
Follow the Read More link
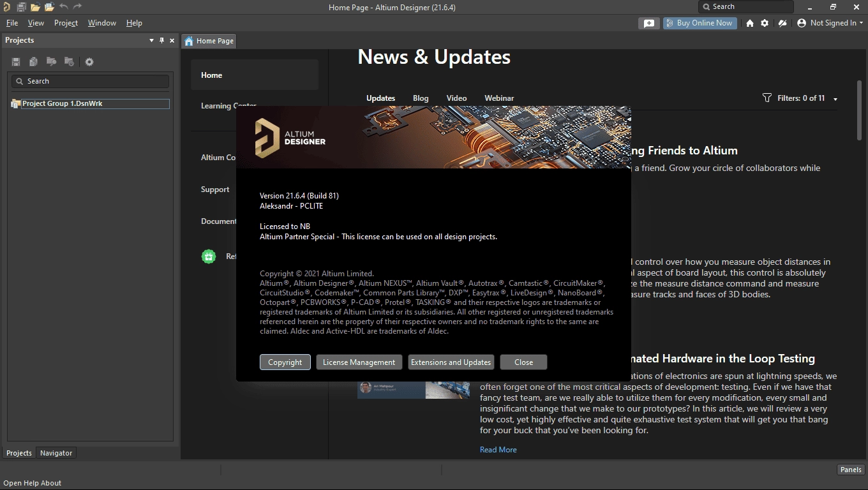(498, 450)
